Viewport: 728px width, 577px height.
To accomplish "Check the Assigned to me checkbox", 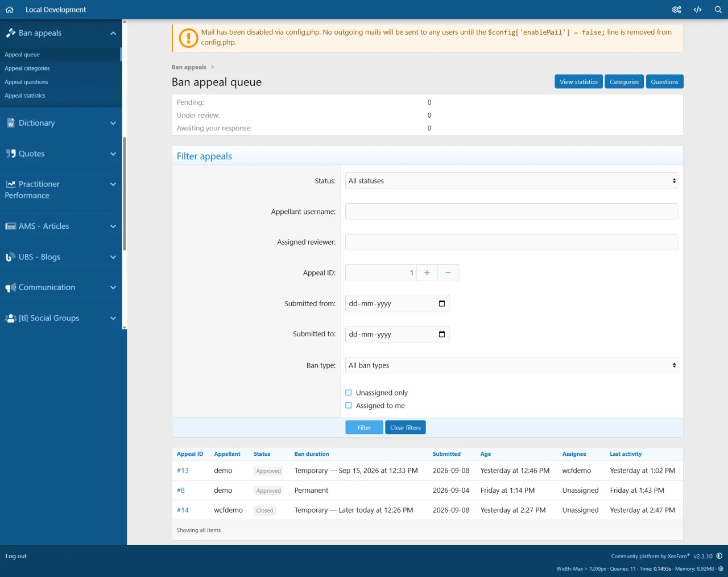I will [x=349, y=406].
